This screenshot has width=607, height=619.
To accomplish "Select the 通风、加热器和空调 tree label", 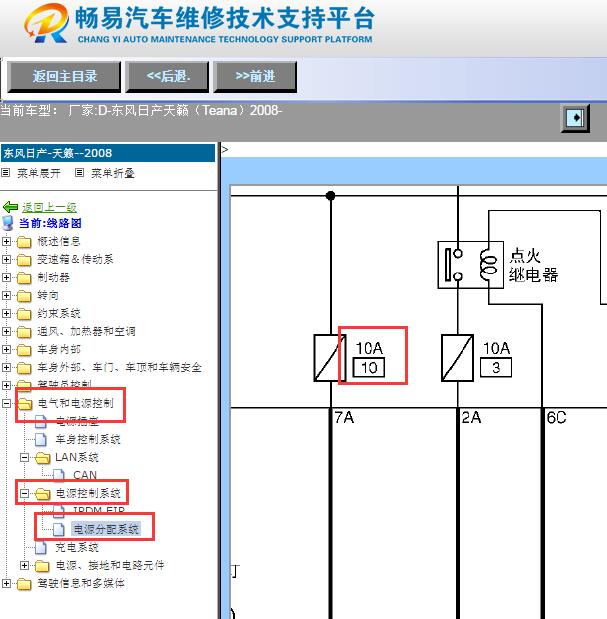I will tap(86, 331).
